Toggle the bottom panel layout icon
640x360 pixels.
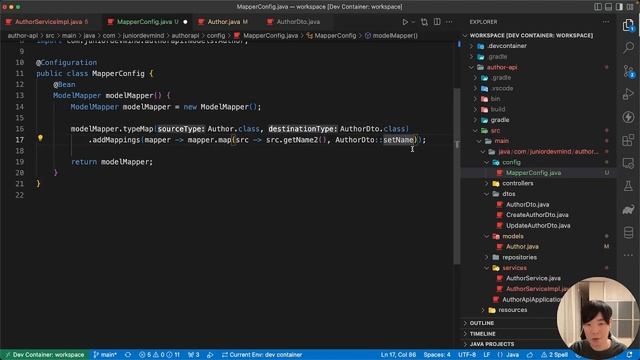pos(609,7)
